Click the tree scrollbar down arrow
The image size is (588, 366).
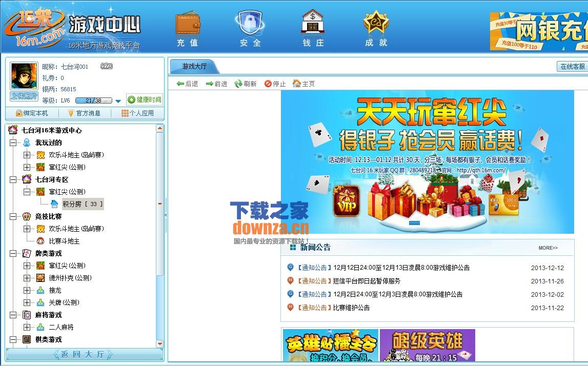(160, 343)
